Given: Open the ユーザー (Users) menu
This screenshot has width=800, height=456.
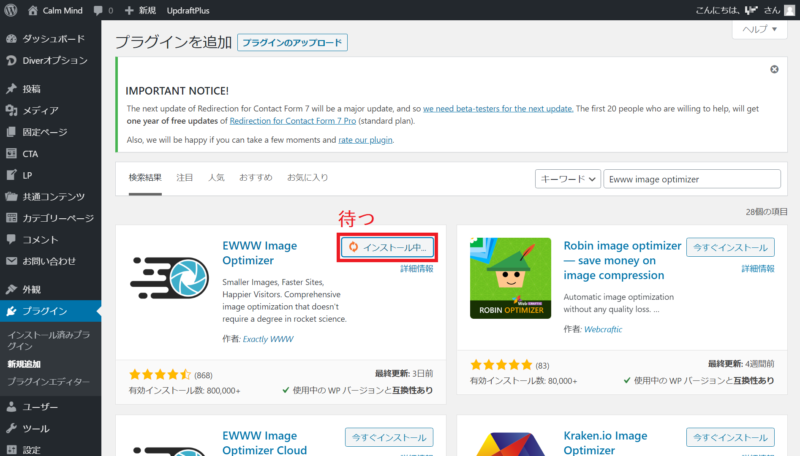Looking at the screenshot, I should pos(51,407).
